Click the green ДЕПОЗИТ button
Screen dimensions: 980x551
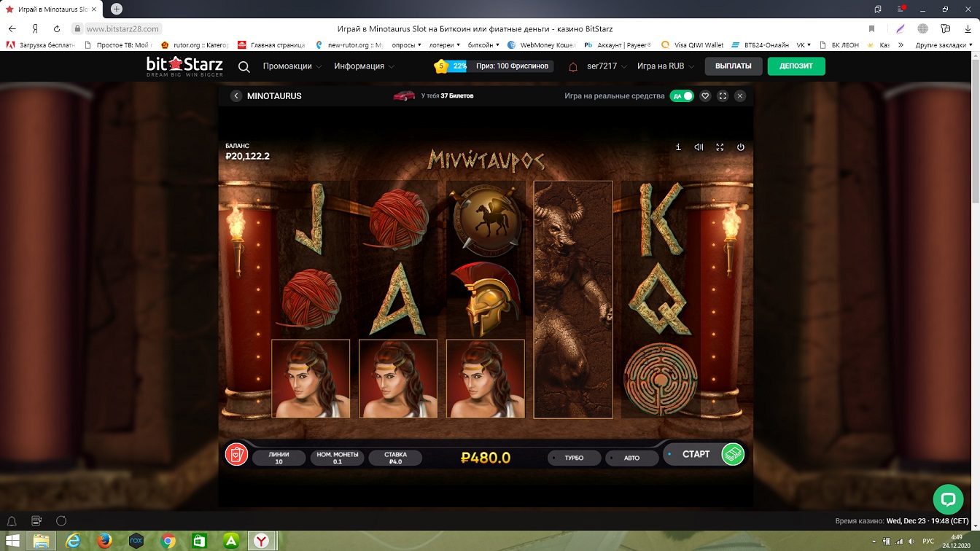point(796,66)
